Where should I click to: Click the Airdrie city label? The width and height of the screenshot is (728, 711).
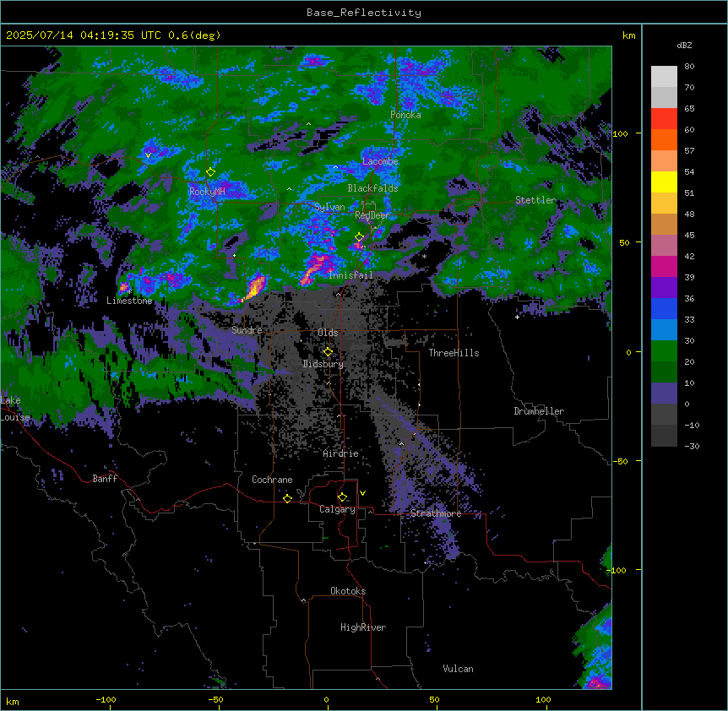tap(341, 453)
